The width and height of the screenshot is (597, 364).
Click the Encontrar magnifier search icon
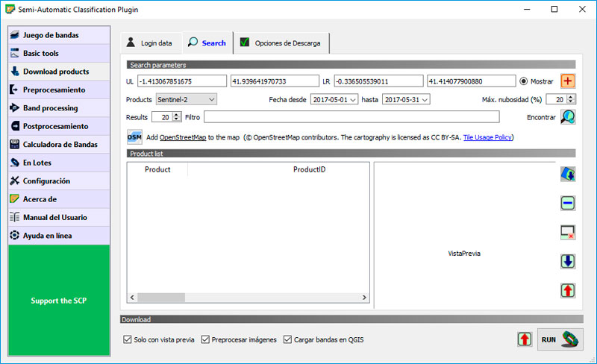coord(568,117)
